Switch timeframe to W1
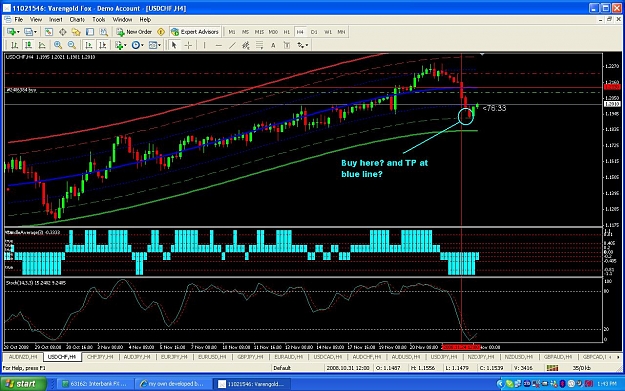 328,32
